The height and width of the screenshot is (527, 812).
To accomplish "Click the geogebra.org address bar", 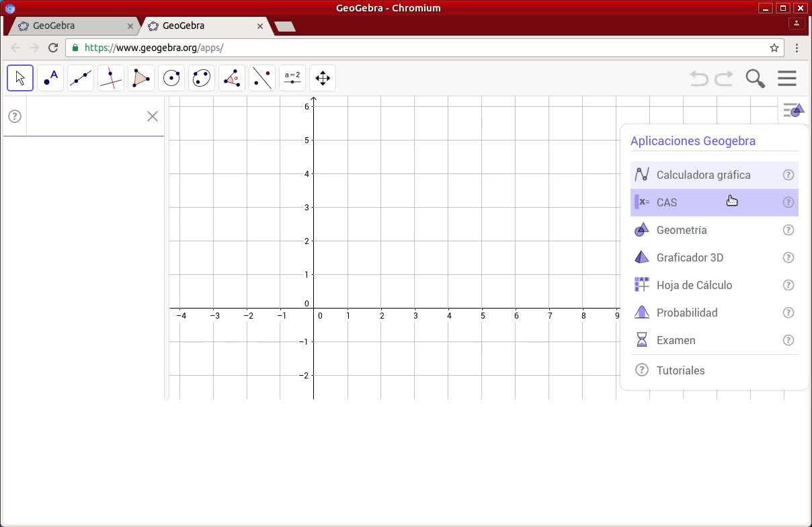I will pyautogui.click(x=425, y=48).
